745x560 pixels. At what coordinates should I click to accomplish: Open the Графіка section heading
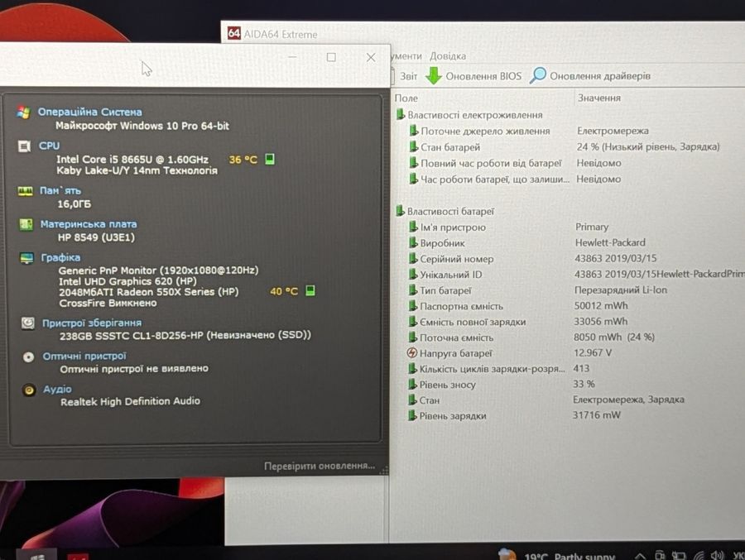[60, 257]
